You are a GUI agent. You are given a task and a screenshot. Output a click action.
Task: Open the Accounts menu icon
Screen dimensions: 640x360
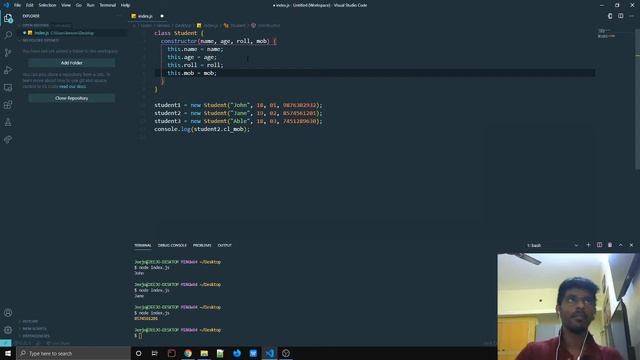(8, 313)
